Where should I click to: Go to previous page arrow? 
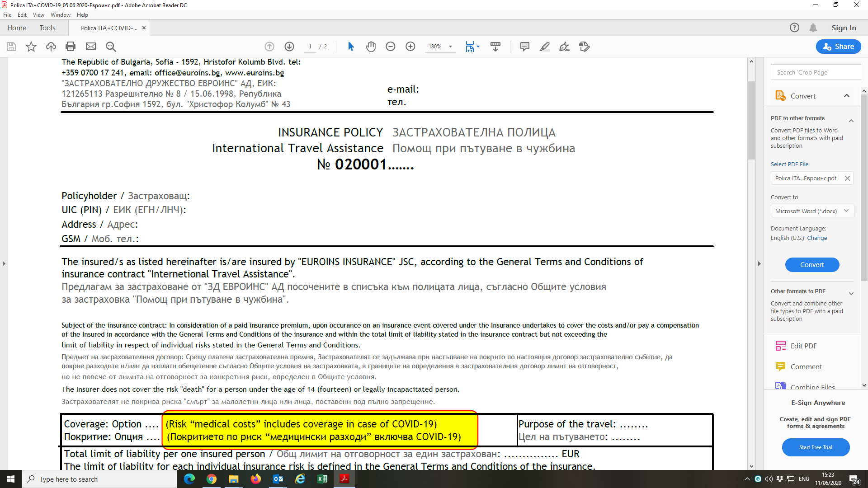[269, 47]
